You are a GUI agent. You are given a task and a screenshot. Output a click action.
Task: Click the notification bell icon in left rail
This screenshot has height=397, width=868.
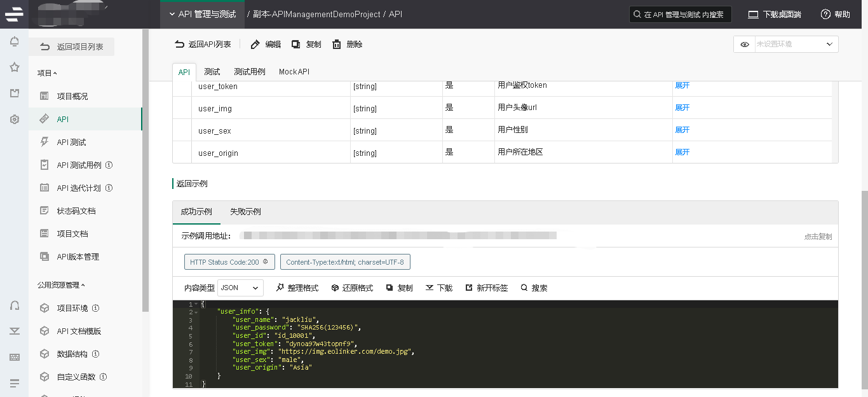point(14,42)
